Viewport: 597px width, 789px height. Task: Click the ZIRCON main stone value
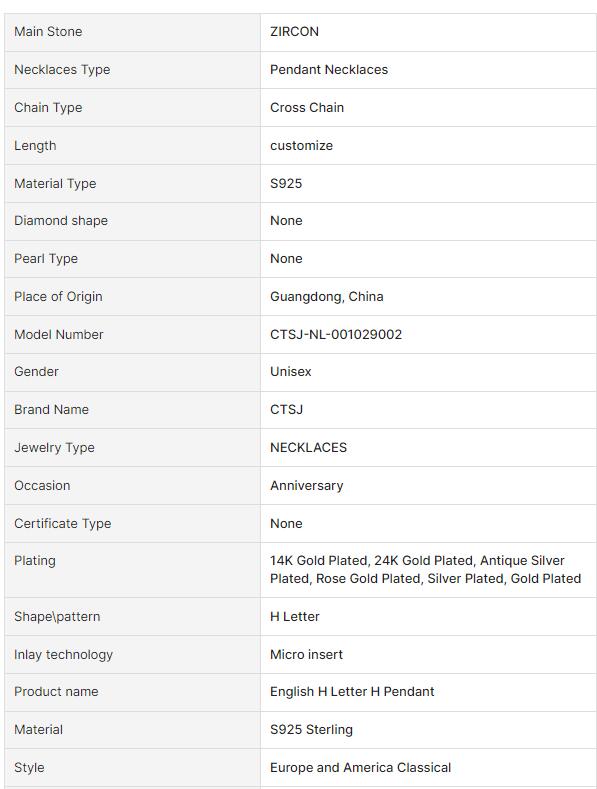click(294, 32)
